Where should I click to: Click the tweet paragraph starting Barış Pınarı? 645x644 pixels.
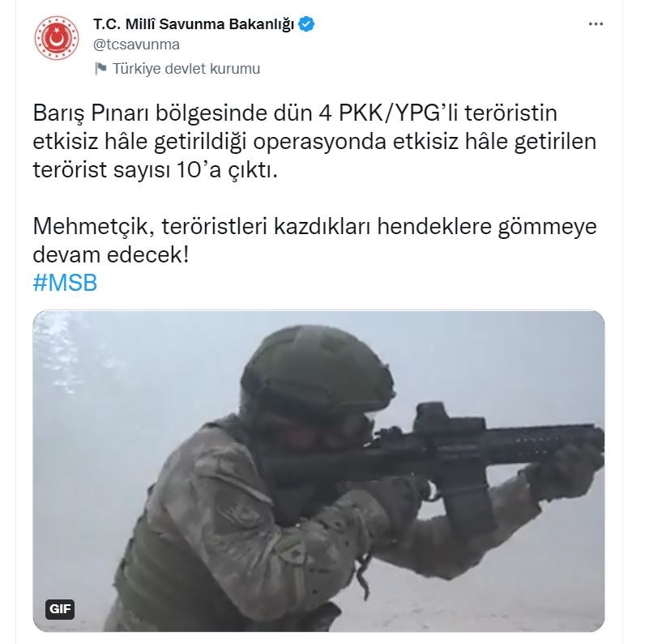click(314, 141)
